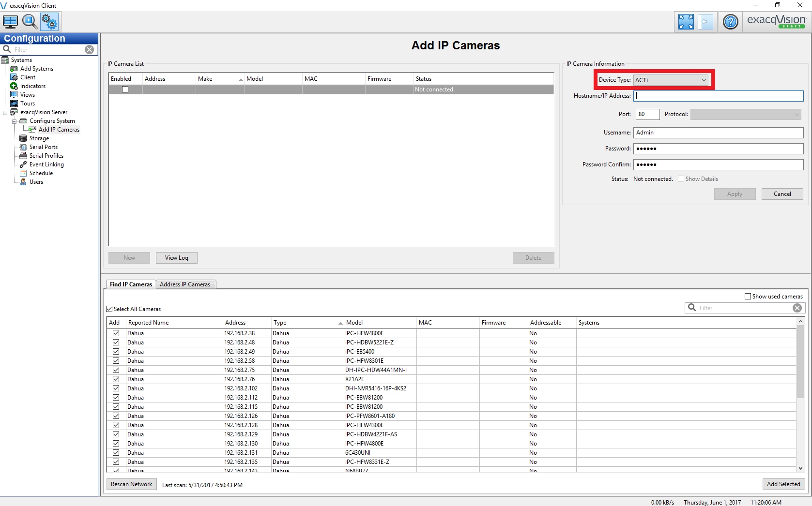Open the Live view monitor icon
Screen dimensions: 812x506
10,22
